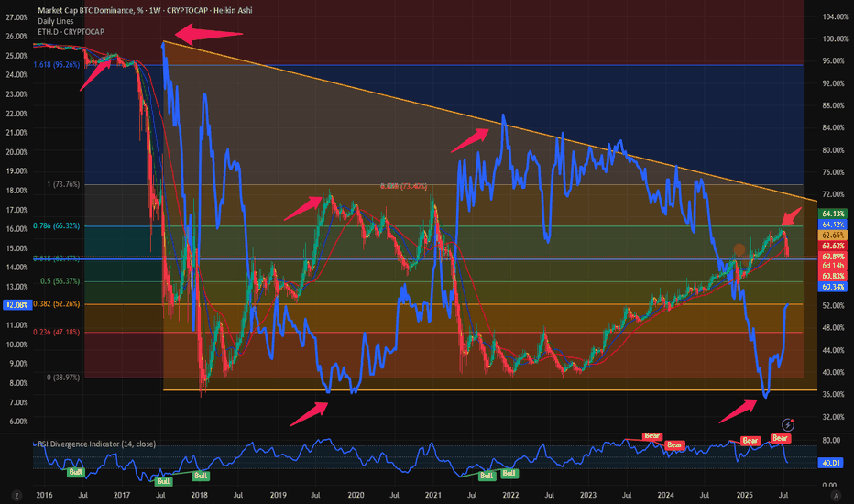Select the 0.5 (56.37%) Fibonacci level label

[60, 281]
